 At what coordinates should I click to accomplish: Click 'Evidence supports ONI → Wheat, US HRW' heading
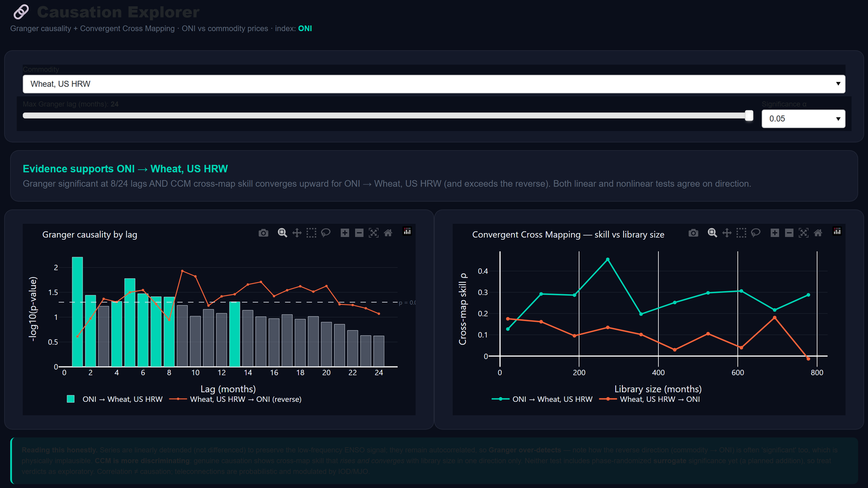coord(125,169)
